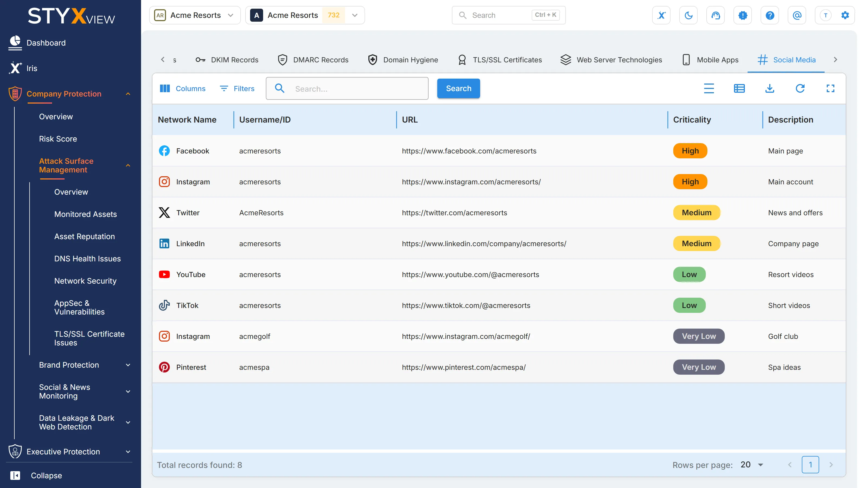Refresh the social media table
Viewport: 868px width, 488px height.
800,88
